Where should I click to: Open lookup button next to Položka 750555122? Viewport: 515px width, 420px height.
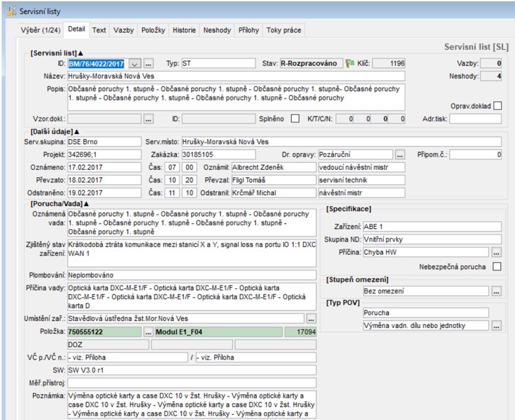(x=148, y=331)
